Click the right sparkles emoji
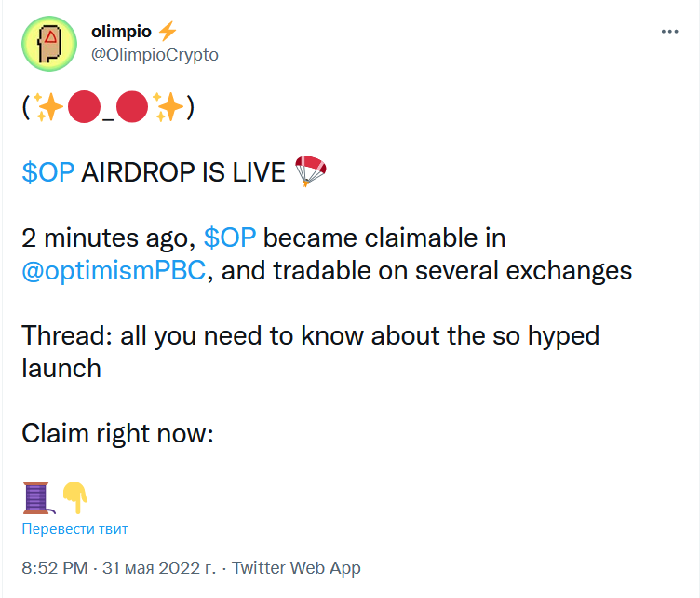 [x=168, y=109]
